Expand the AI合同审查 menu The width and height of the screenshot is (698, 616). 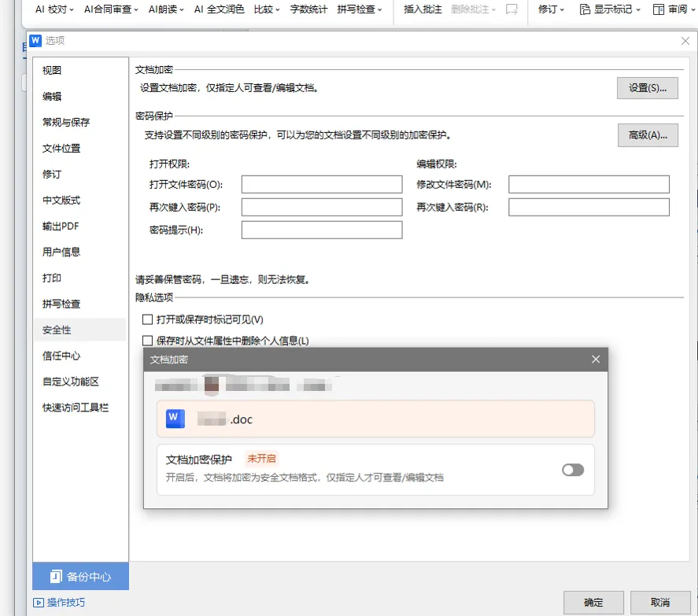[111, 9]
